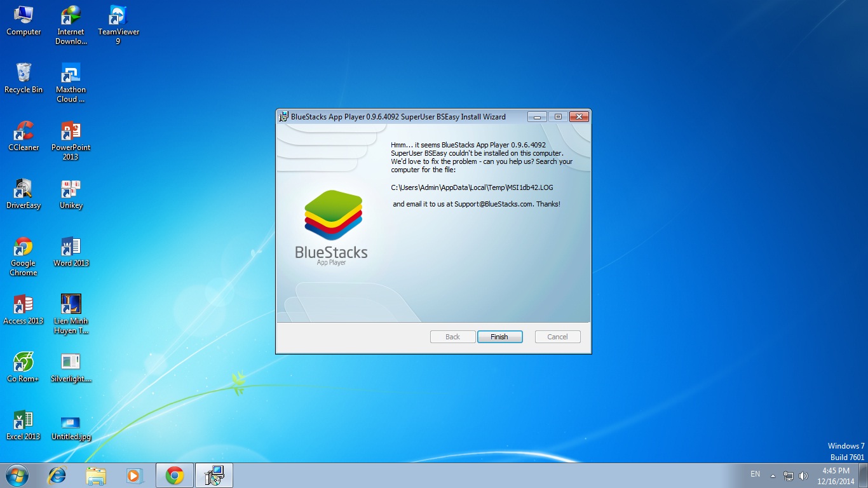Open the network tray icon

(789, 475)
